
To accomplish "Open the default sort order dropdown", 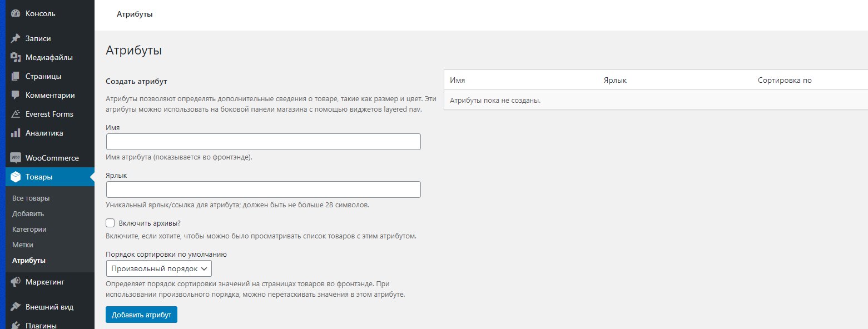I will click(x=158, y=269).
